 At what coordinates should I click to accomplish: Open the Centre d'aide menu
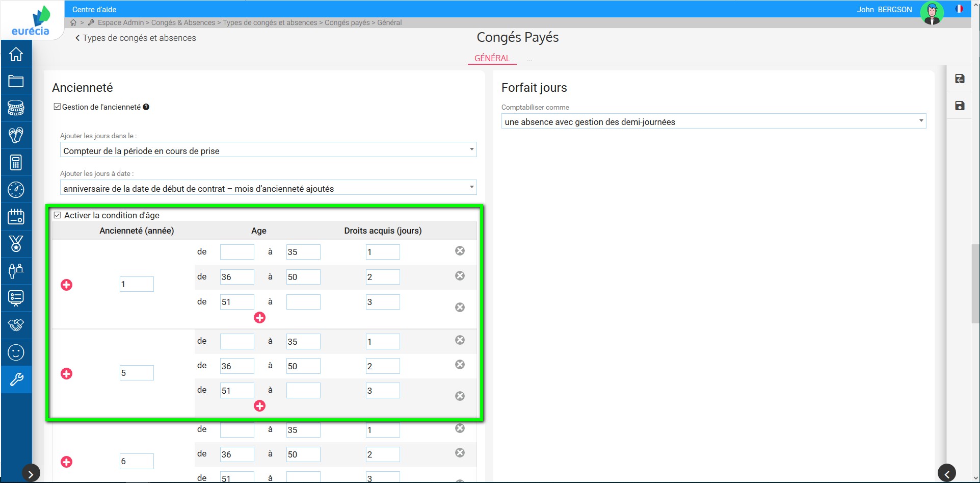[x=94, y=9]
